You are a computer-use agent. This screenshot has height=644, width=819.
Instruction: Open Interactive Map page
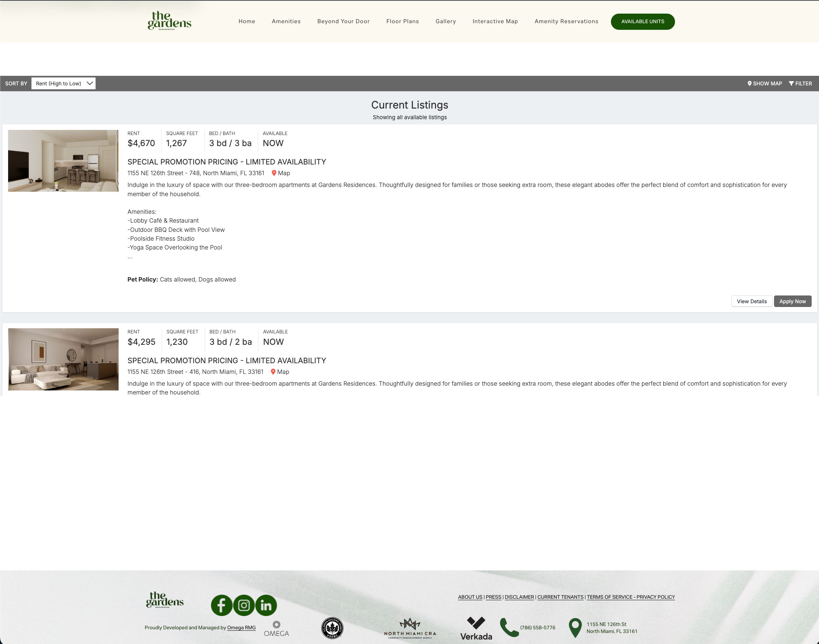click(x=495, y=21)
